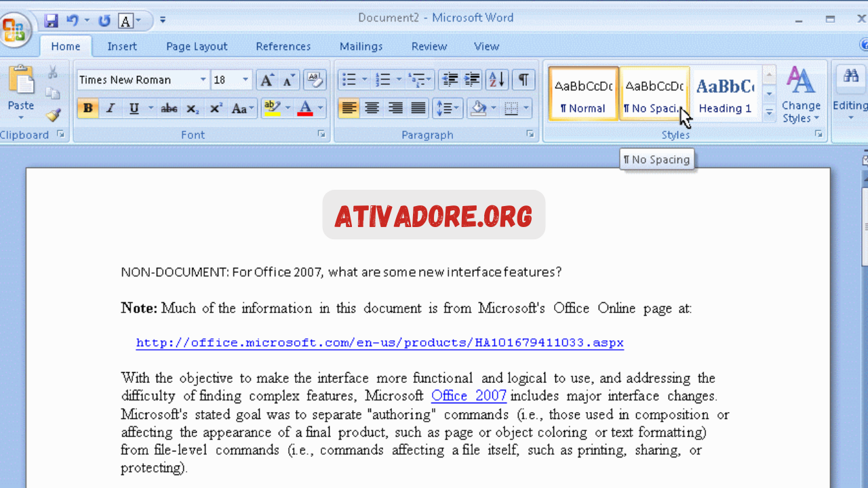Toggle Underline formatting

coord(134,108)
